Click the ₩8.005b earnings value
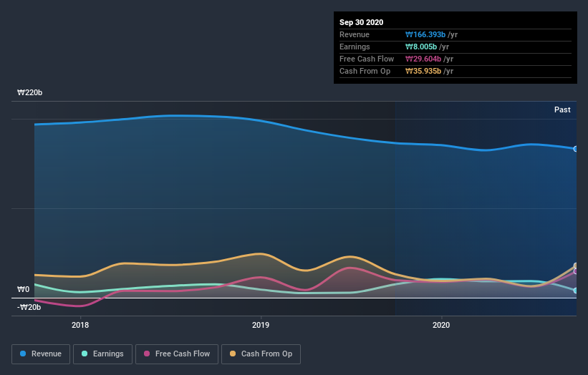 point(421,47)
